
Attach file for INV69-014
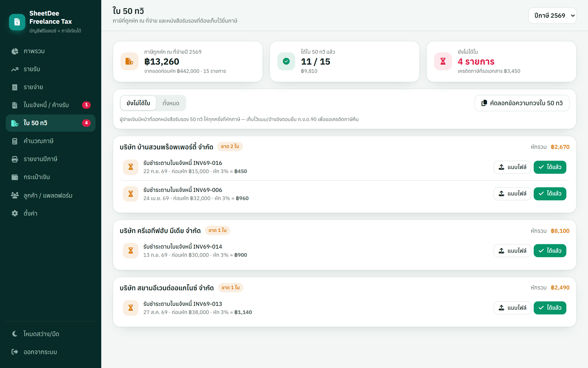[x=512, y=251]
